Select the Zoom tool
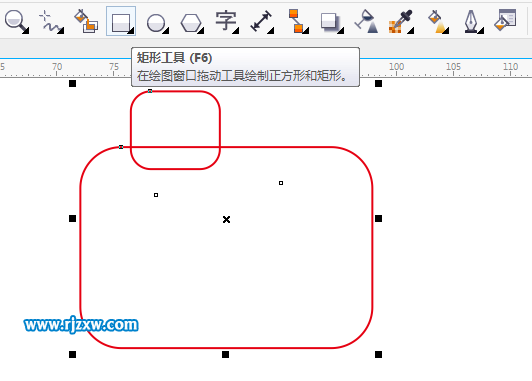The image size is (532, 381). coord(15,21)
